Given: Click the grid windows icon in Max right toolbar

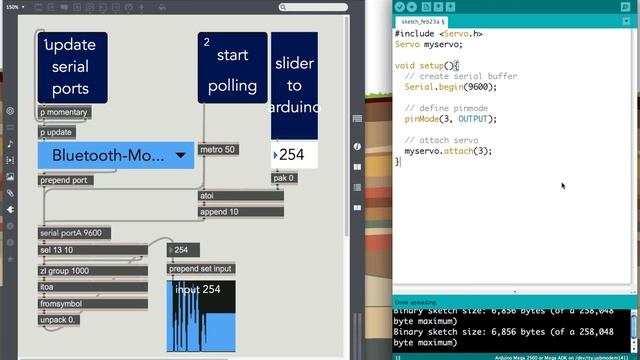Looking at the screenshot, I should coord(357,167).
